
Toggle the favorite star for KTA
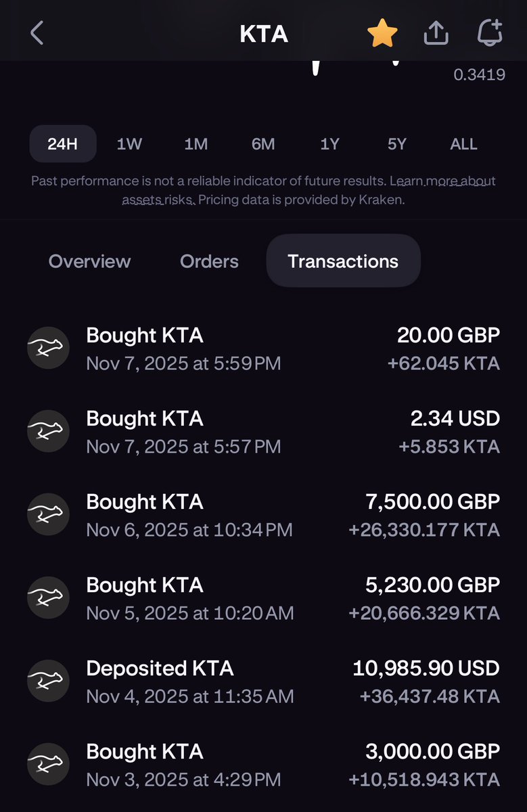(382, 33)
